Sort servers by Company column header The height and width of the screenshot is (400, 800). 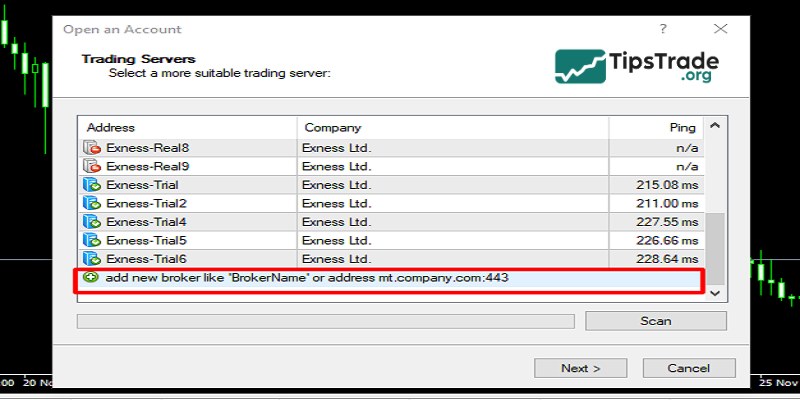452,128
